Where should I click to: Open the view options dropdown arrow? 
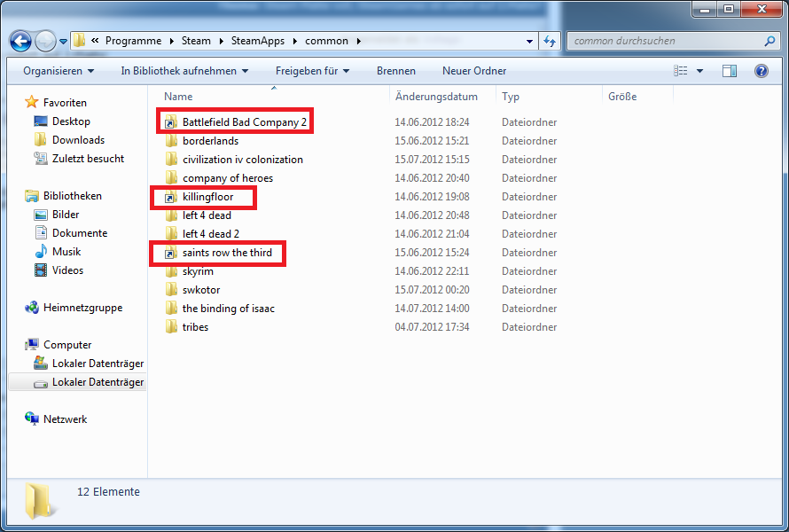[x=699, y=71]
